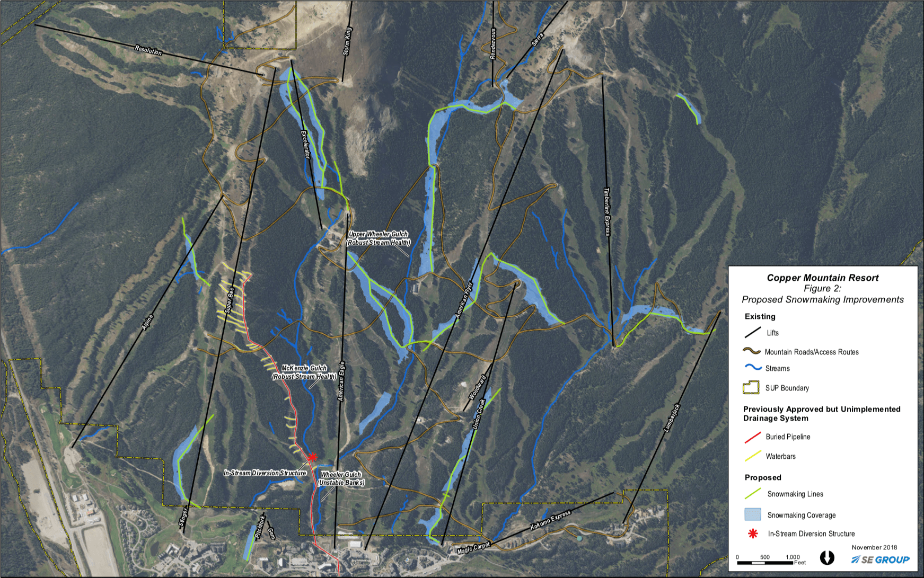Click the 'Super Bee' lift label
The image size is (924, 578).
pos(230,300)
